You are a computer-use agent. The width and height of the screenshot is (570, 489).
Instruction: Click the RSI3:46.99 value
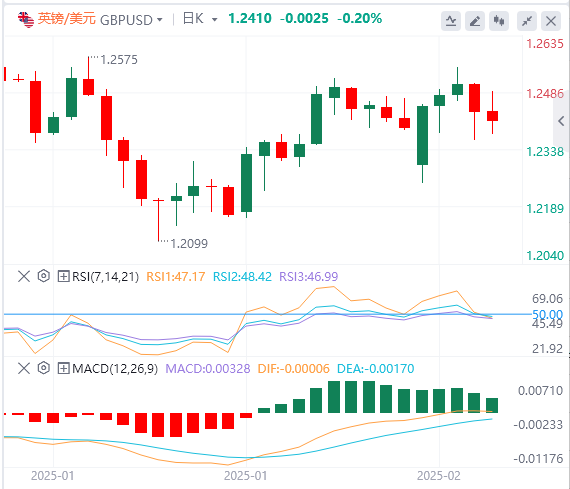[x=309, y=277]
